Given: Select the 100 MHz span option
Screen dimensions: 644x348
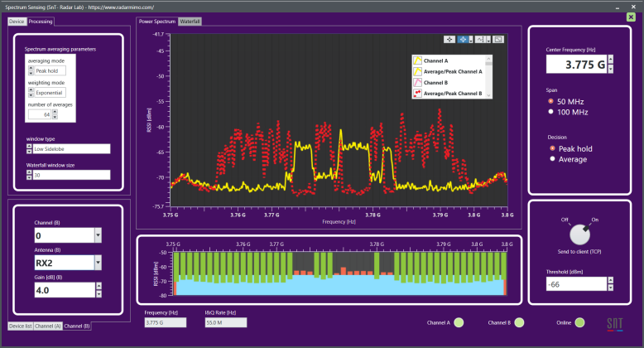Looking at the screenshot, I should [551, 111].
